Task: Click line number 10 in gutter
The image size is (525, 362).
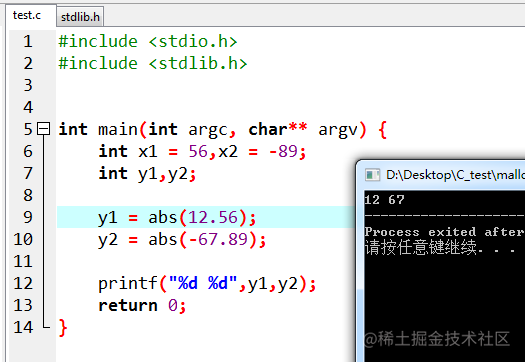Action: 23,239
